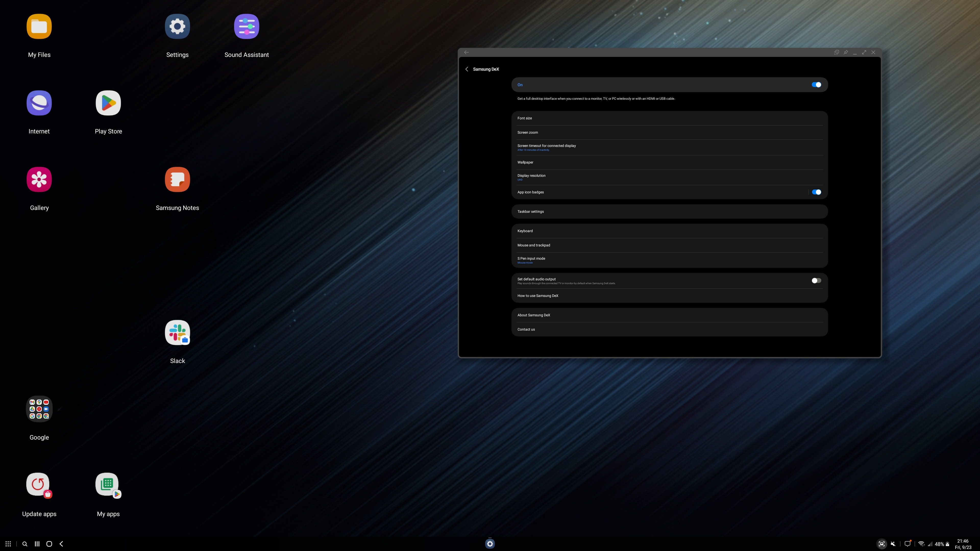Open Screen zoom setting
The image size is (980, 551).
(x=670, y=133)
